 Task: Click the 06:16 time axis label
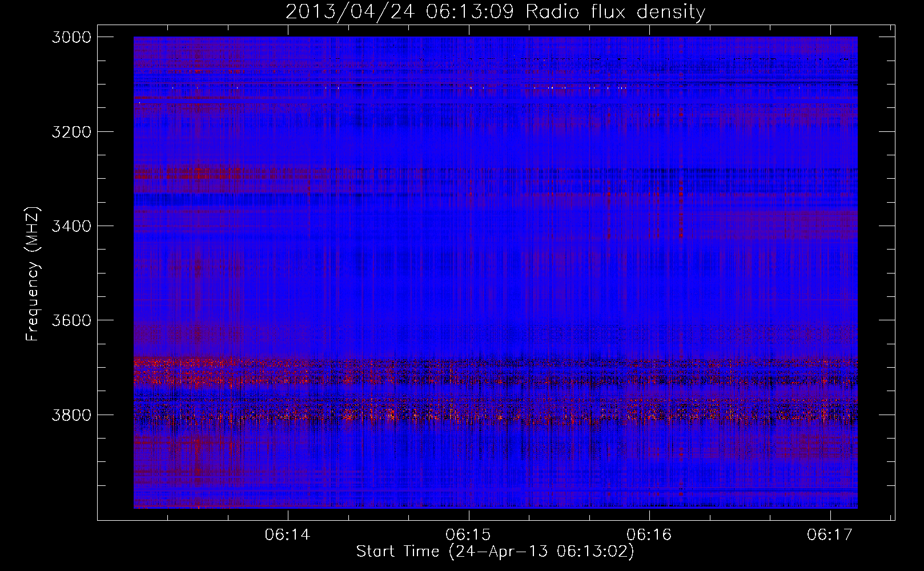coord(649,535)
